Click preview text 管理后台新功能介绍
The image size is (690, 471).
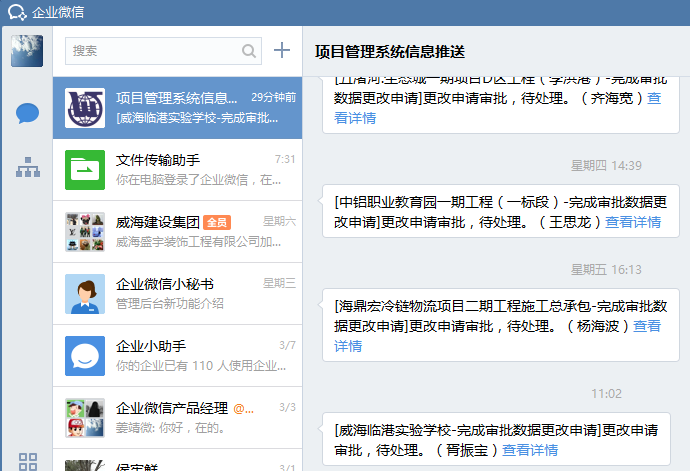[170, 303]
